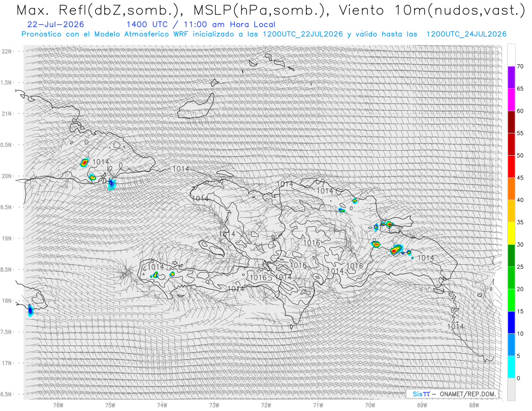Click the '72W' longitude label

(266, 405)
